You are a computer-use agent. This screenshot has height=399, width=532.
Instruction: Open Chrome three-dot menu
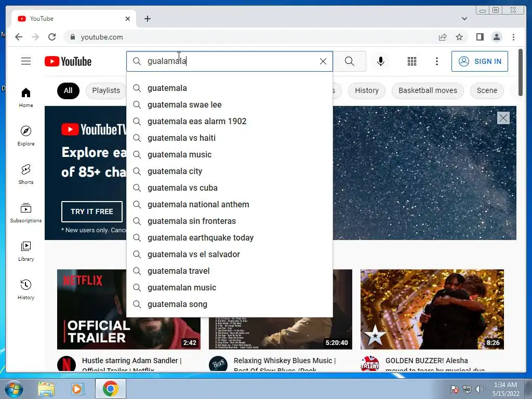point(513,37)
